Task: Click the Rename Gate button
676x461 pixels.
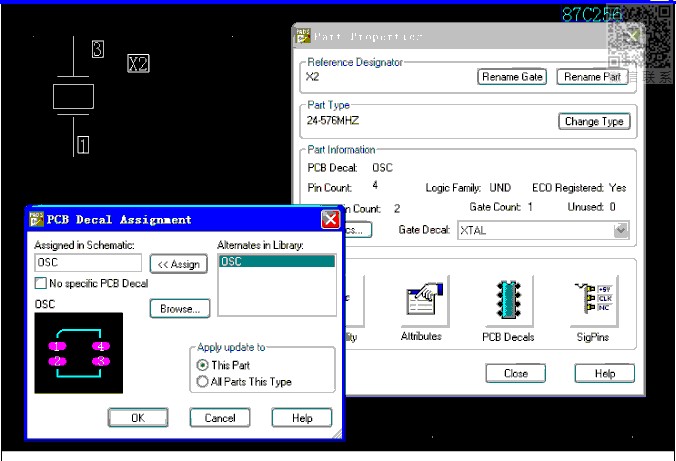Action: 512,77
